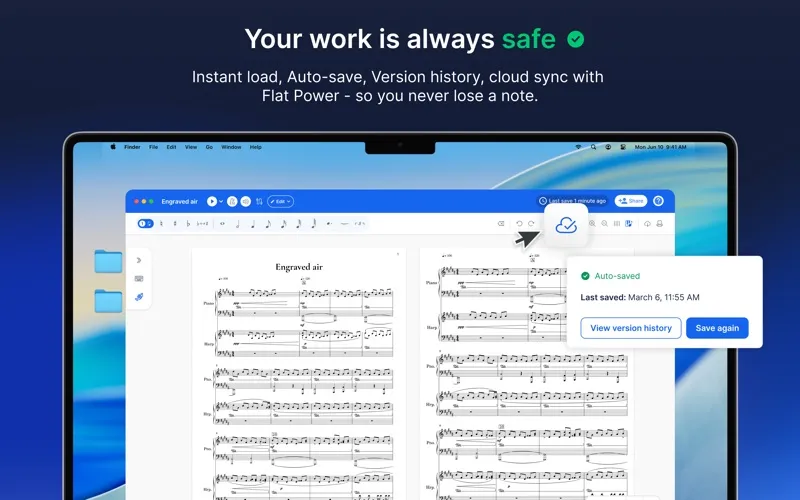Click the print icon in toolbar
This screenshot has width=800, height=500.
pos(660,223)
